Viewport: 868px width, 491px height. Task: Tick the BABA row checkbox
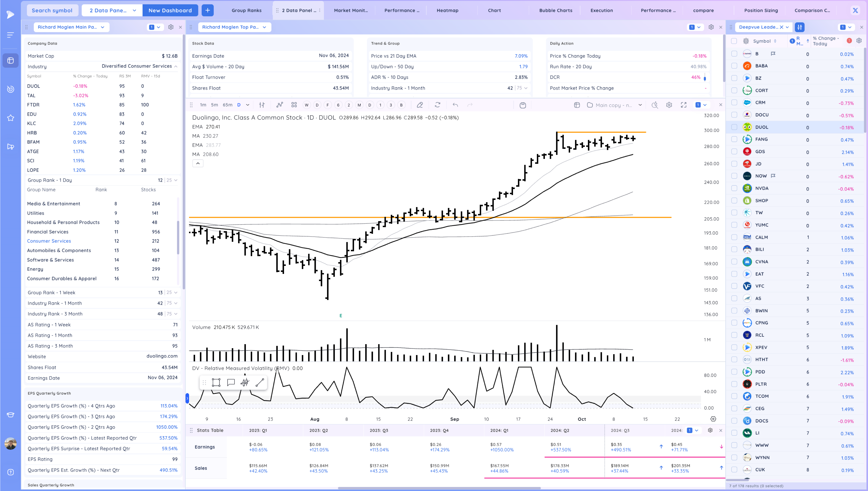coord(734,66)
